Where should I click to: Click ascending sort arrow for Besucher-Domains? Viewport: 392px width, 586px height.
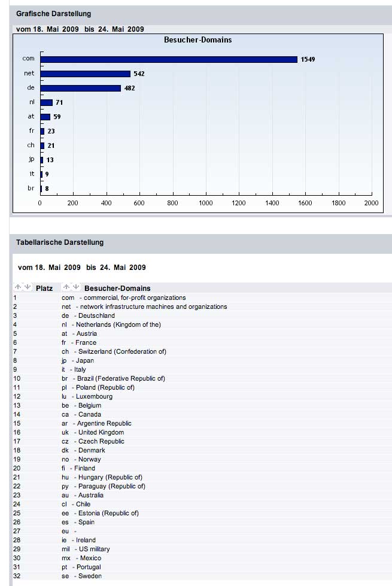(67, 288)
